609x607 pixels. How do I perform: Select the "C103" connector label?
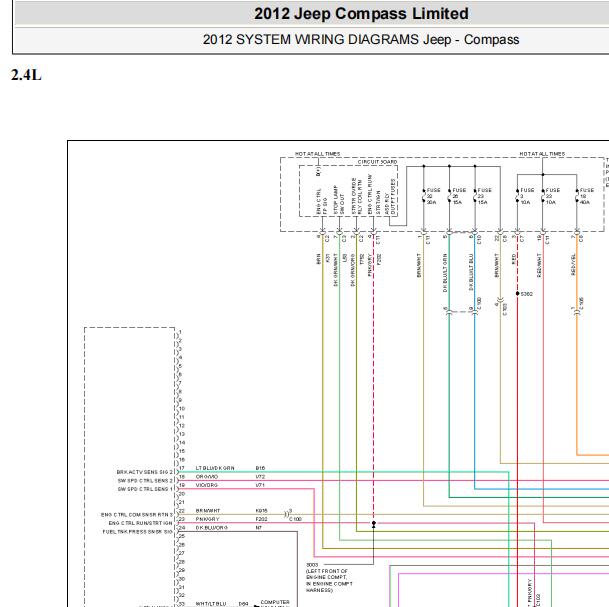tap(505, 309)
